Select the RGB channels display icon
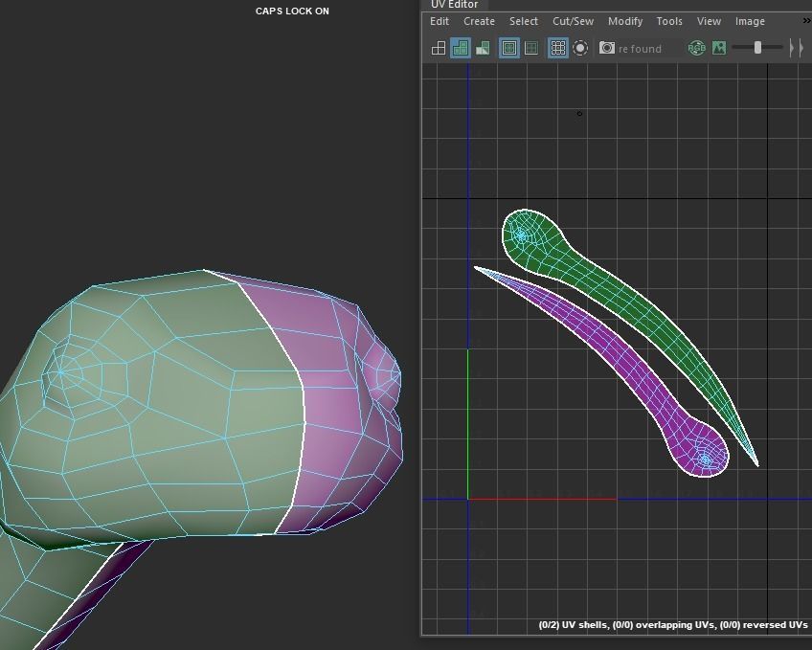The width and height of the screenshot is (812, 650). (696, 48)
